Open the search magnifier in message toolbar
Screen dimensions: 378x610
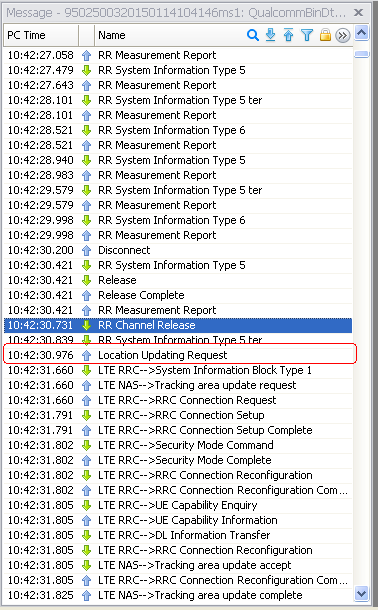(x=253, y=35)
